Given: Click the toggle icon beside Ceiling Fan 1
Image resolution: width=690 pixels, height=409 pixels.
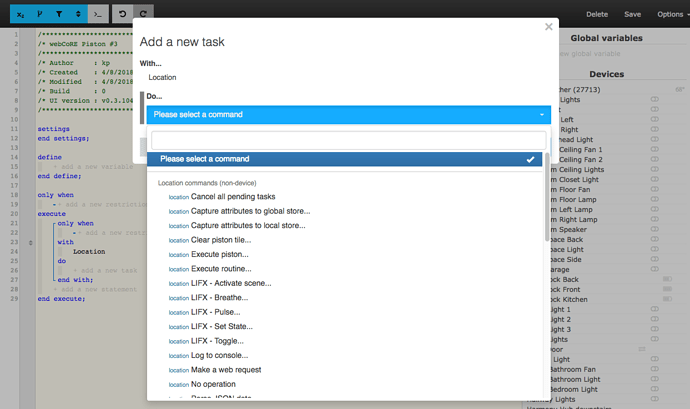Looking at the screenshot, I should 655,150.
